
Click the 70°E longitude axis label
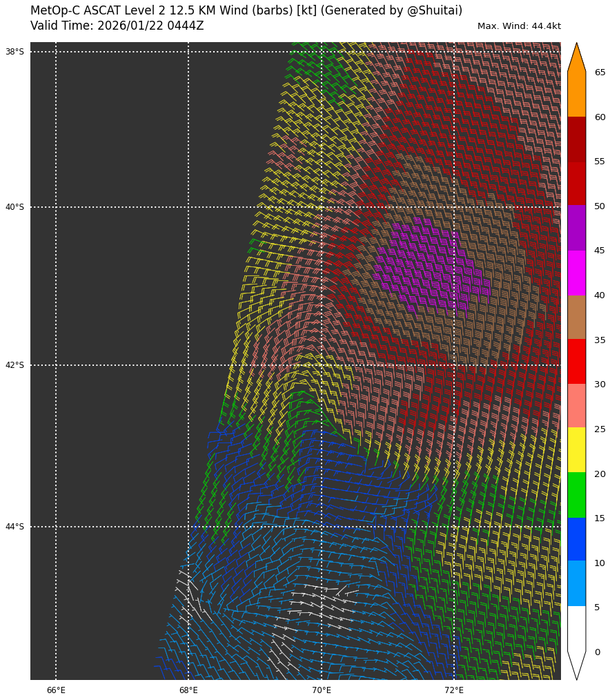(x=322, y=690)
